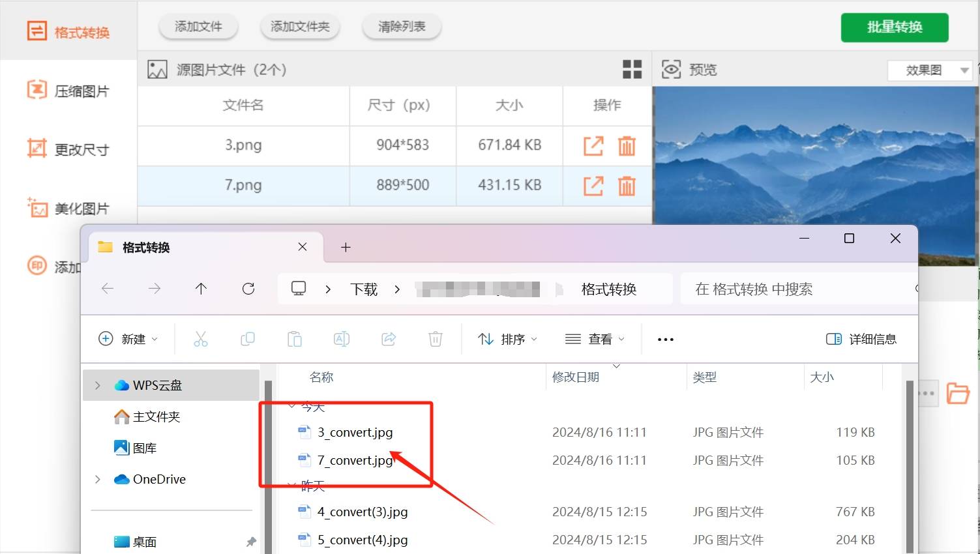This screenshot has width=980, height=554.
Task: Click the Explorer file list scrollbar
Action: coord(910,466)
